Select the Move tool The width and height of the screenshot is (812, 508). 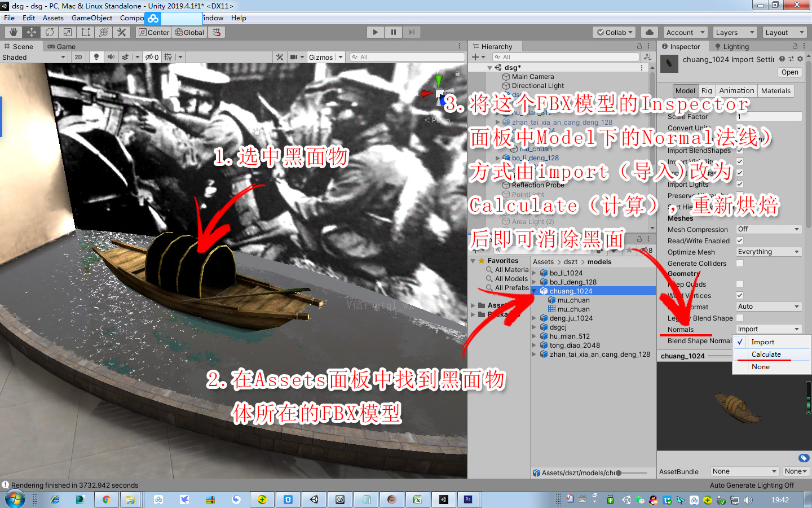[x=32, y=32]
